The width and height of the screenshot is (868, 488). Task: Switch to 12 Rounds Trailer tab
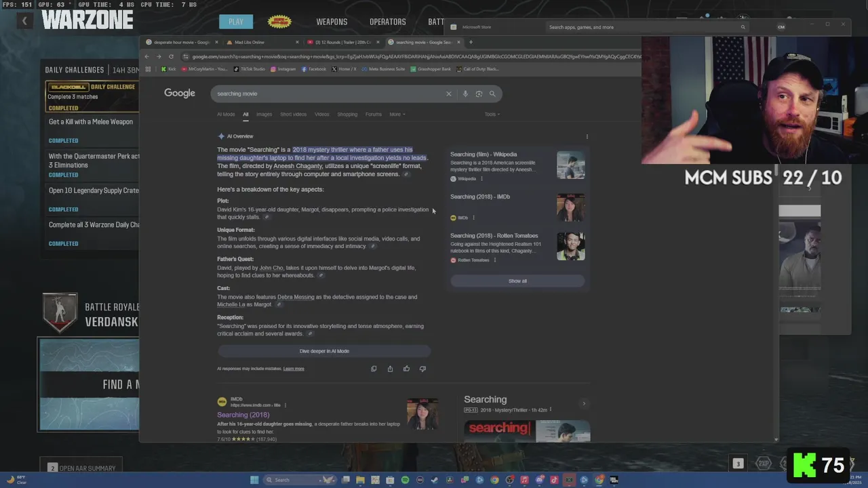(x=342, y=42)
